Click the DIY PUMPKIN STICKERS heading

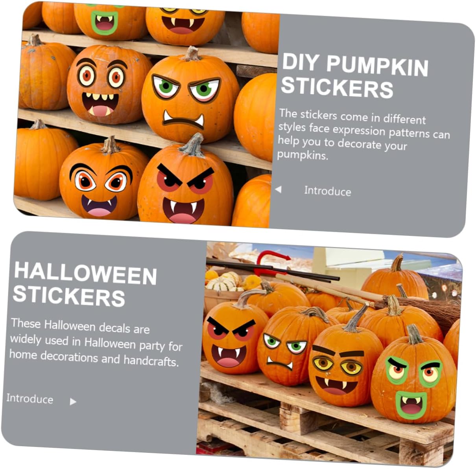coord(355,75)
